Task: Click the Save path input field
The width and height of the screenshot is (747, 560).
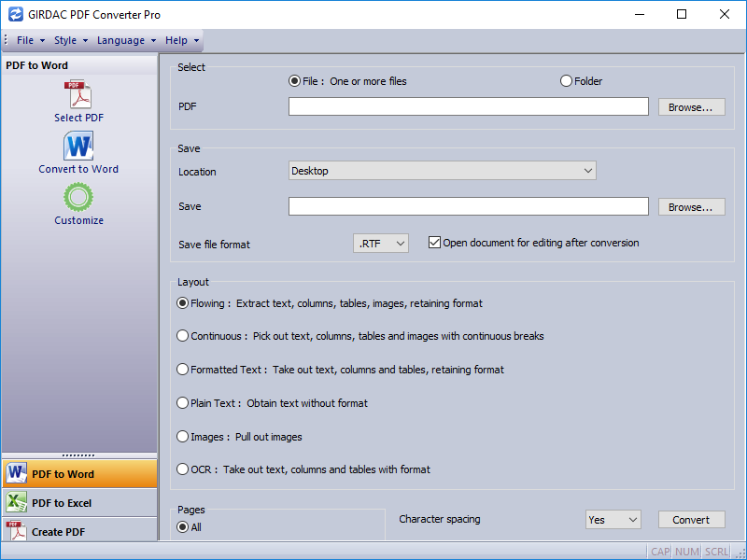Action: click(469, 206)
